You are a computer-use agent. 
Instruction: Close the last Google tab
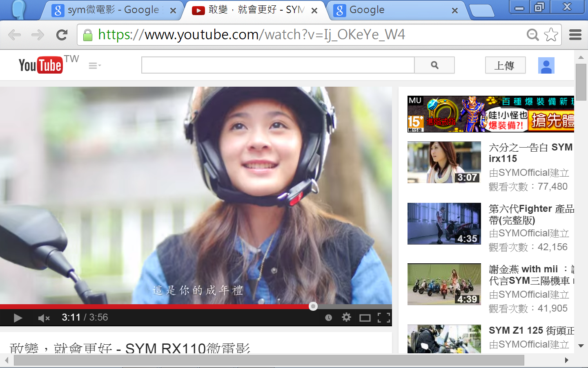[x=455, y=11]
